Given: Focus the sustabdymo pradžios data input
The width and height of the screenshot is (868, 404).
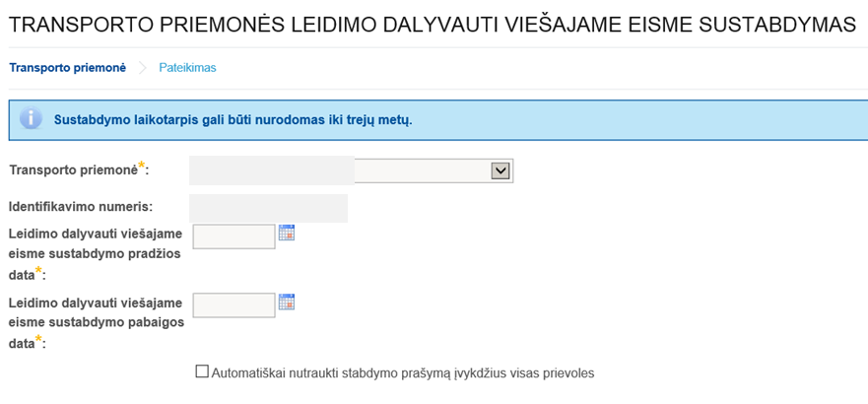Looking at the screenshot, I should [234, 236].
